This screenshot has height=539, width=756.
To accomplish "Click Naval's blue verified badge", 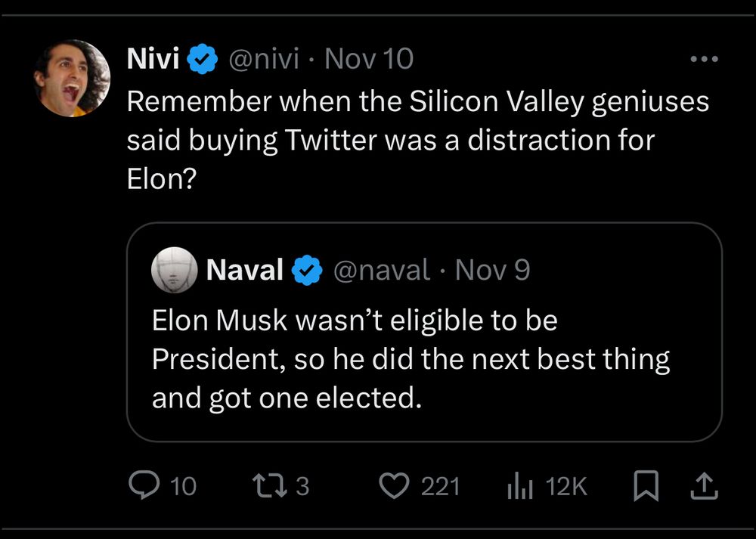I will (307, 270).
